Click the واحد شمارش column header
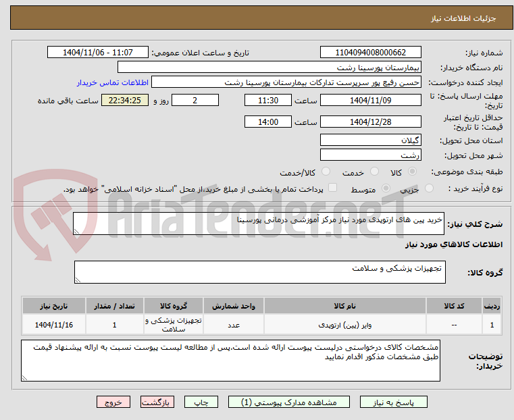 (234, 306)
